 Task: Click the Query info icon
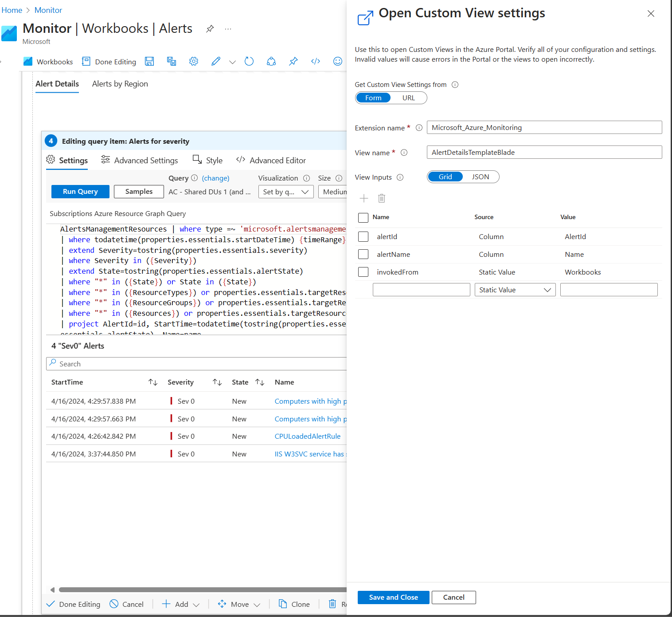click(x=194, y=178)
